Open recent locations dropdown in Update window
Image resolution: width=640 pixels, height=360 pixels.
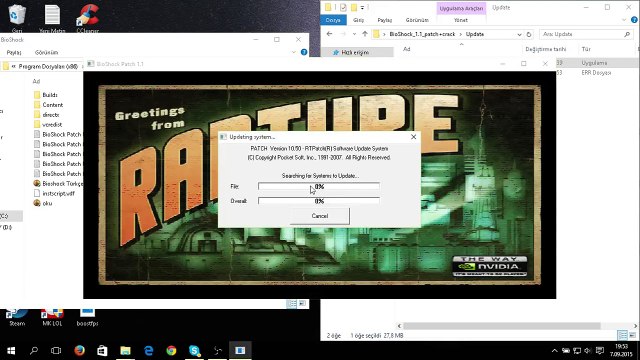(x=354, y=34)
